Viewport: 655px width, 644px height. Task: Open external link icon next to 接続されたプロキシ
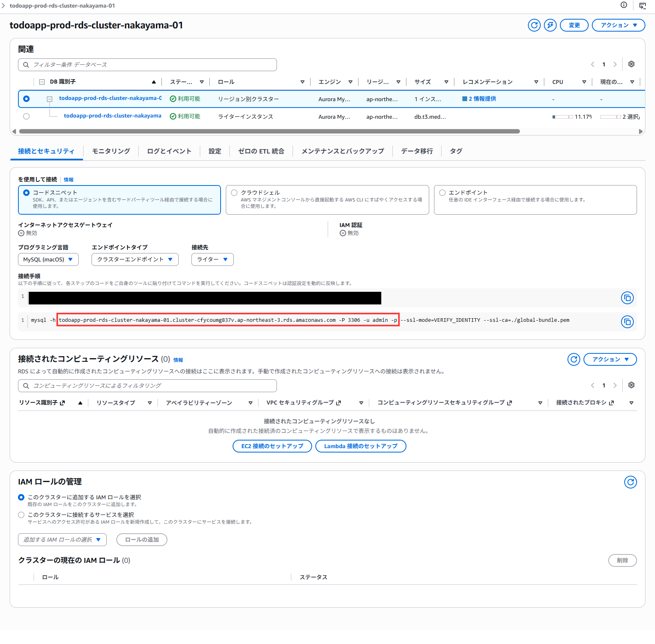coord(611,403)
